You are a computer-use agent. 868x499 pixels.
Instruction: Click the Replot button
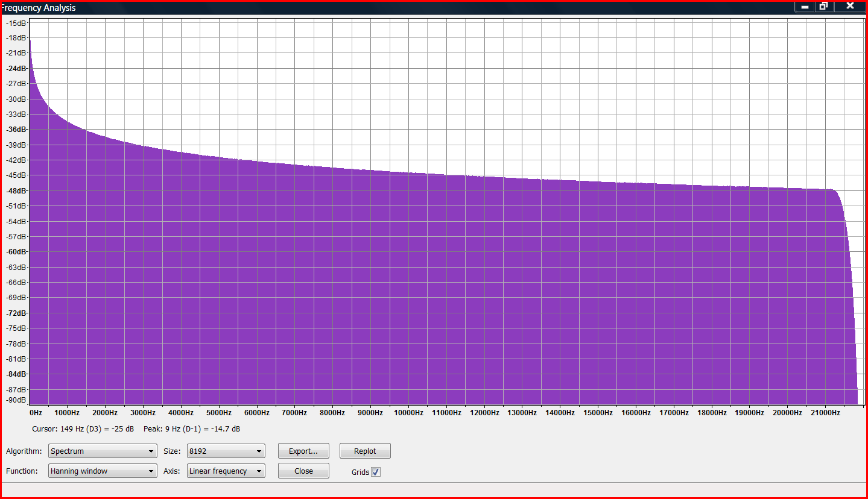[365, 451]
